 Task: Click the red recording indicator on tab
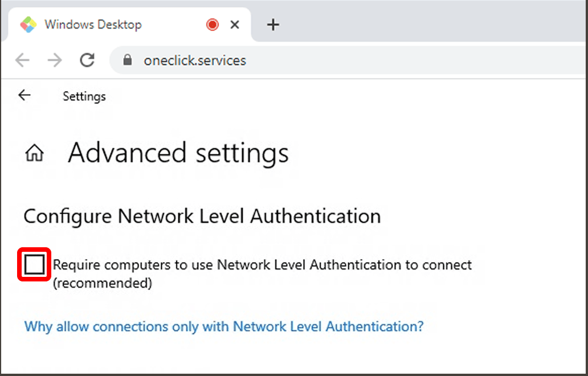click(x=213, y=24)
